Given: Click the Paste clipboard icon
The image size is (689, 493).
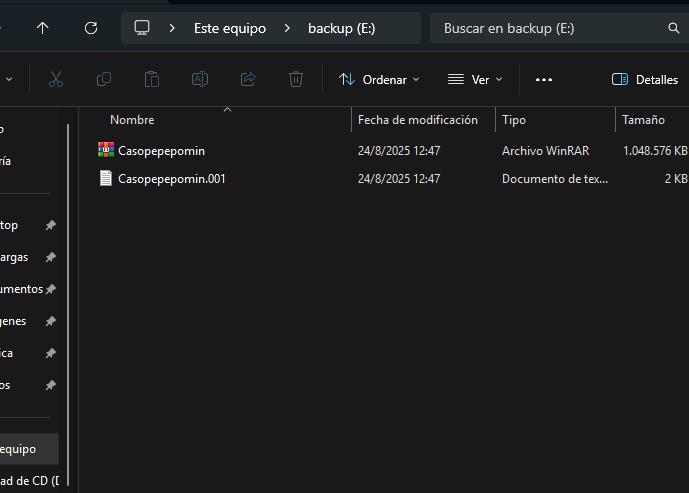Looking at the screenshot, I should pyautogui.click(x=152, y=79).
